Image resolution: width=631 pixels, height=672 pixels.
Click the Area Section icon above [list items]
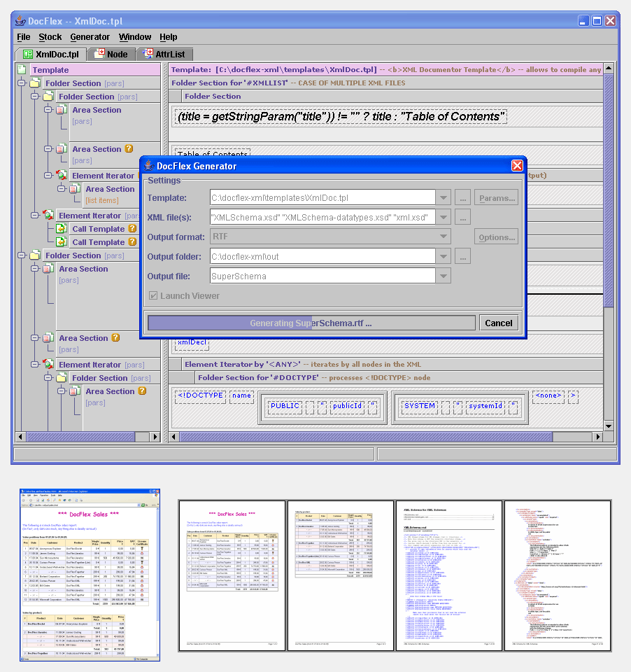[75, 188]
